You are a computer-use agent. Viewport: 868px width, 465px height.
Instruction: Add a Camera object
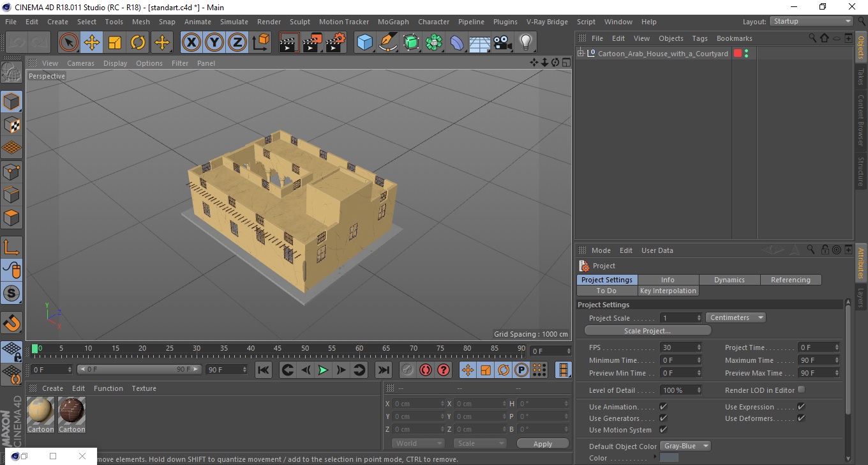click(x=503, y=43)
